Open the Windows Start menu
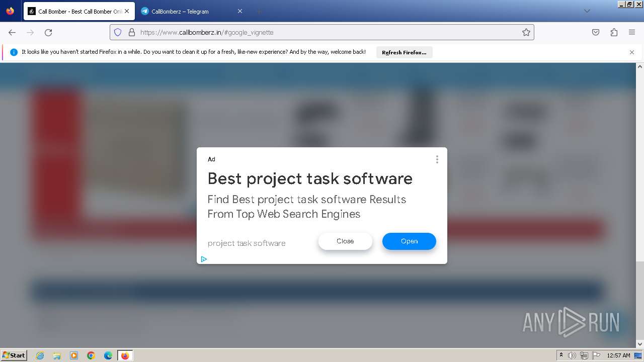Viewport: 644px width, 362px height. pyautogui.click(x=14, y=355)
